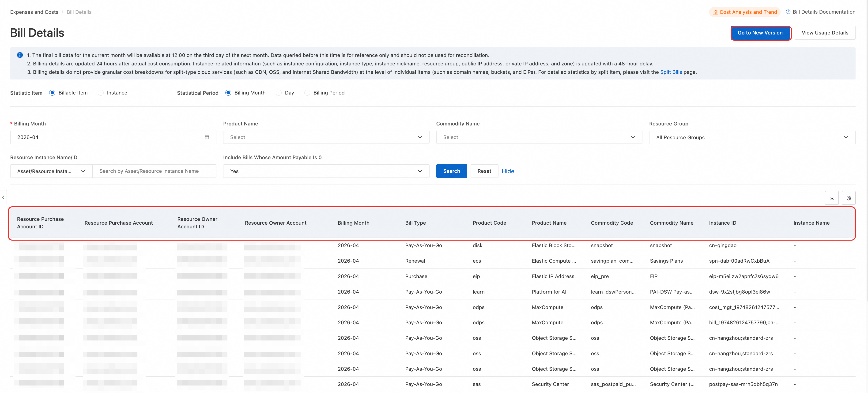
Task: Click dsw-9x2stjbg8opl3ei86w instance cell
Action: click(x=739, y=292)
